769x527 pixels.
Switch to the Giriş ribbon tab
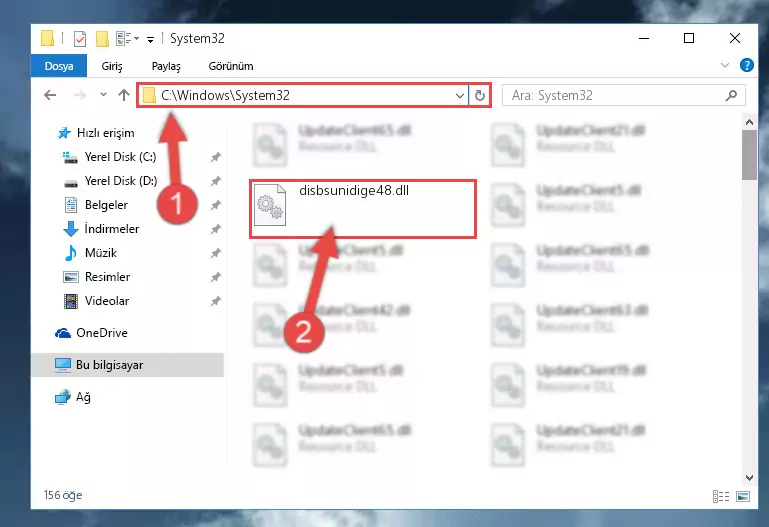point(112,66)
